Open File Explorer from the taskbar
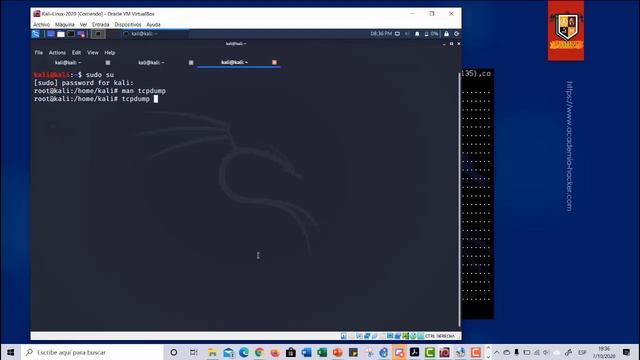The image size is (640, 360). [x=212, y=352]
